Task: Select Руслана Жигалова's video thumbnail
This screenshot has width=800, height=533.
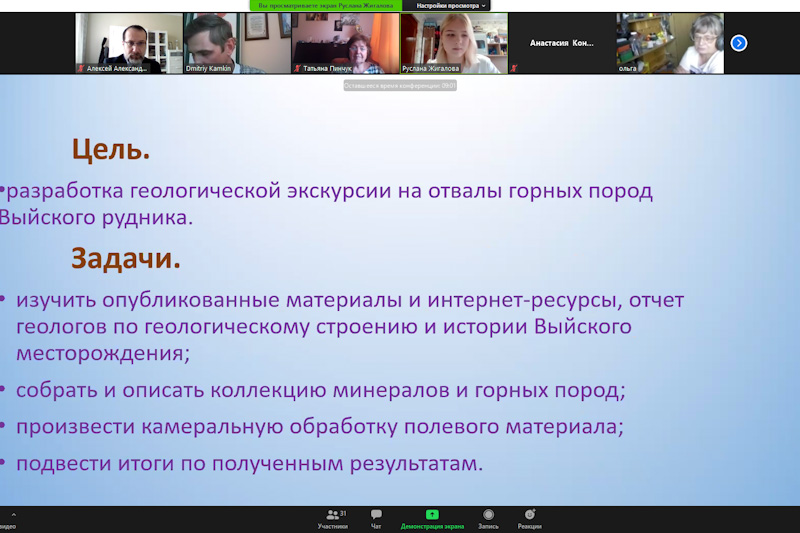Action: pyautogui.click(x=453, y=42)
